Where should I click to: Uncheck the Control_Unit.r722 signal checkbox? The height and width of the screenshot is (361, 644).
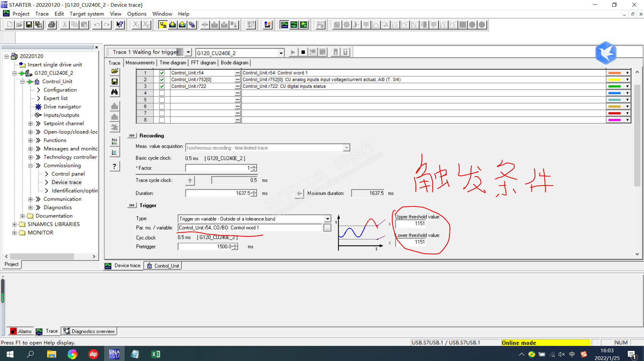tap(162, 86)
